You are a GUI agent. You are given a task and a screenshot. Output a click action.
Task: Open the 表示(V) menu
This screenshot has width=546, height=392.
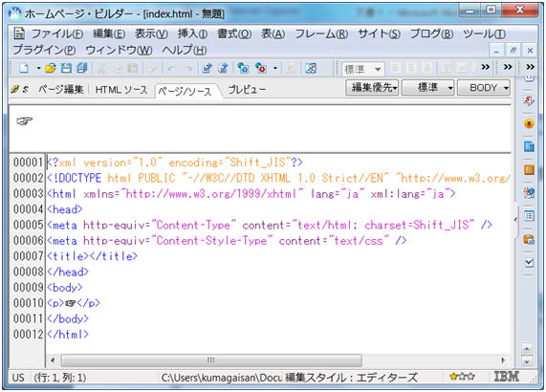tap(151, 34)
